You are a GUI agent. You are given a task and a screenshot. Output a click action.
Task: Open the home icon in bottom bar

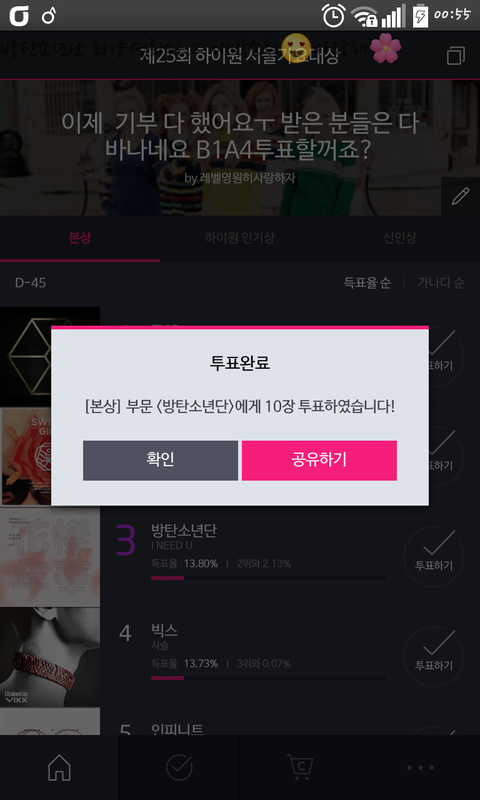(59, 767)
